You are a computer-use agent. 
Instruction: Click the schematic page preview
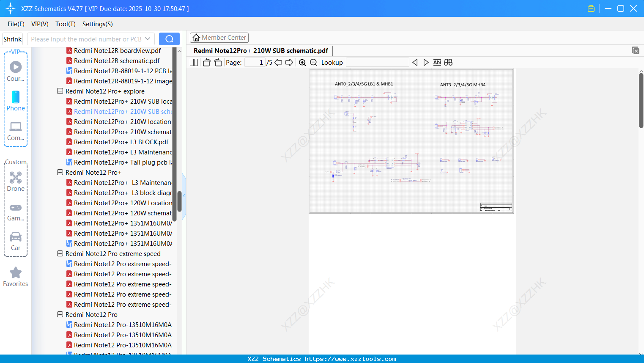(x=411, y=141)
